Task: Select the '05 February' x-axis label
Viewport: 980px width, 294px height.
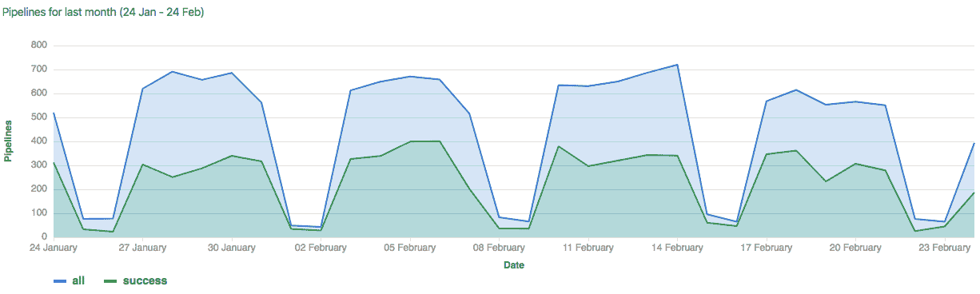Action: coord(410,248)
